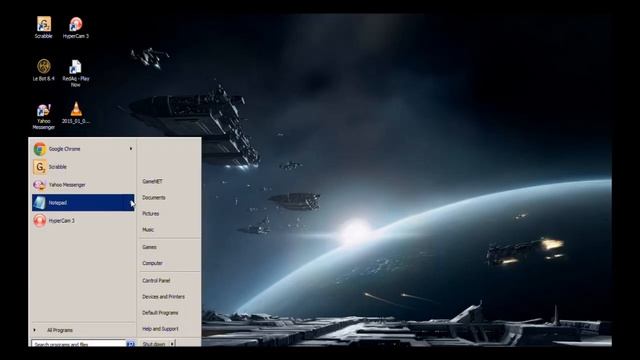Screen dimensions: 640x360
Task: Open GameNET user folder
Action: click(152, 182)
